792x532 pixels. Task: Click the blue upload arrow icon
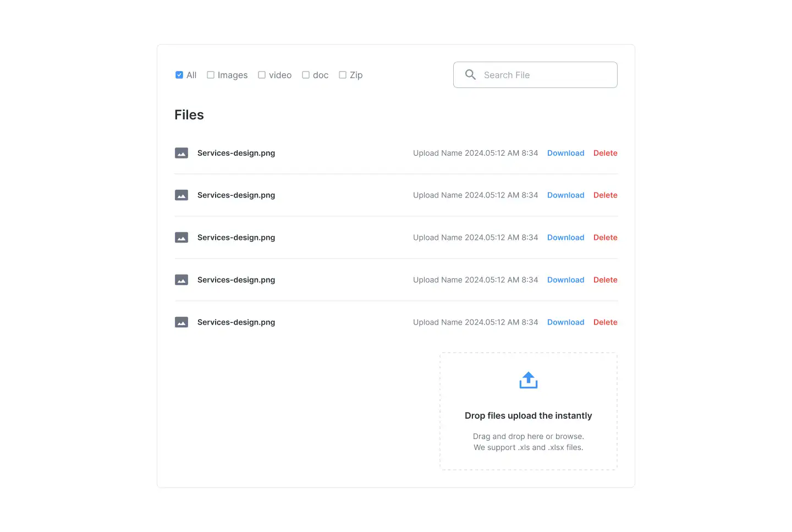point(529,380)
